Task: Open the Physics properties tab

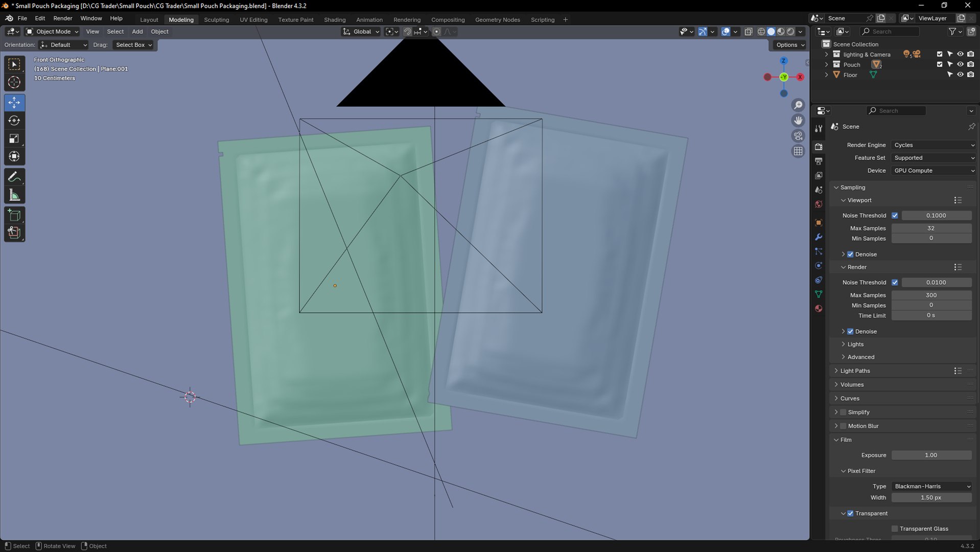Action: (x=819, y=266)
